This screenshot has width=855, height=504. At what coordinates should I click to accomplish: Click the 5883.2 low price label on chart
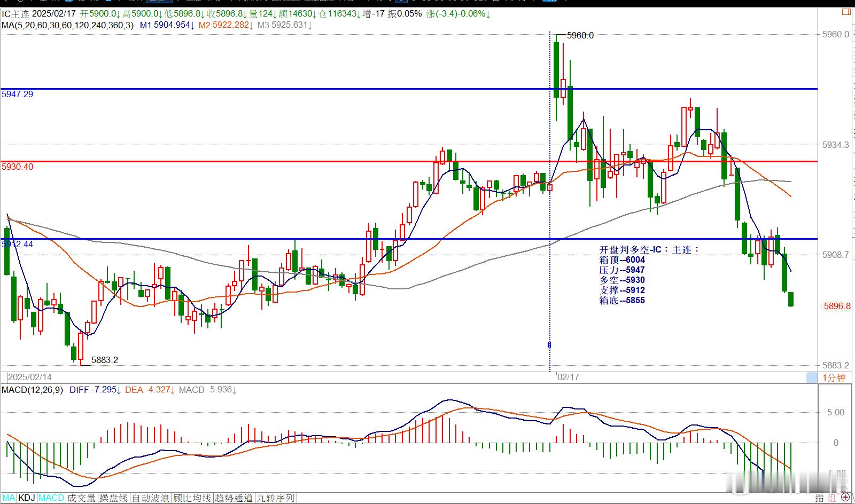click(105, 360)
